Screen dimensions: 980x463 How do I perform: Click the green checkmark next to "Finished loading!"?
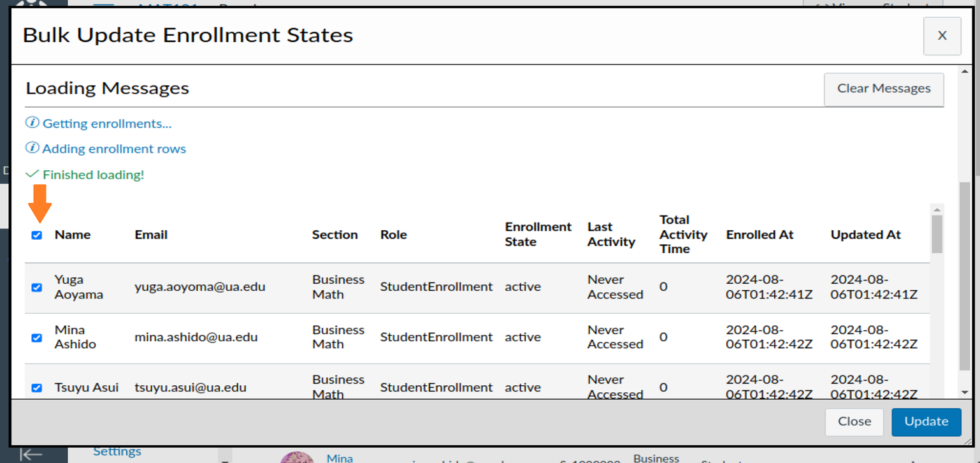click(x=31, y=173)
